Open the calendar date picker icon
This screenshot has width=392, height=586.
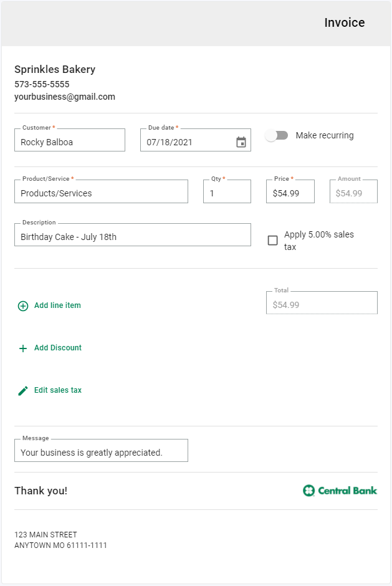point(239,140)
